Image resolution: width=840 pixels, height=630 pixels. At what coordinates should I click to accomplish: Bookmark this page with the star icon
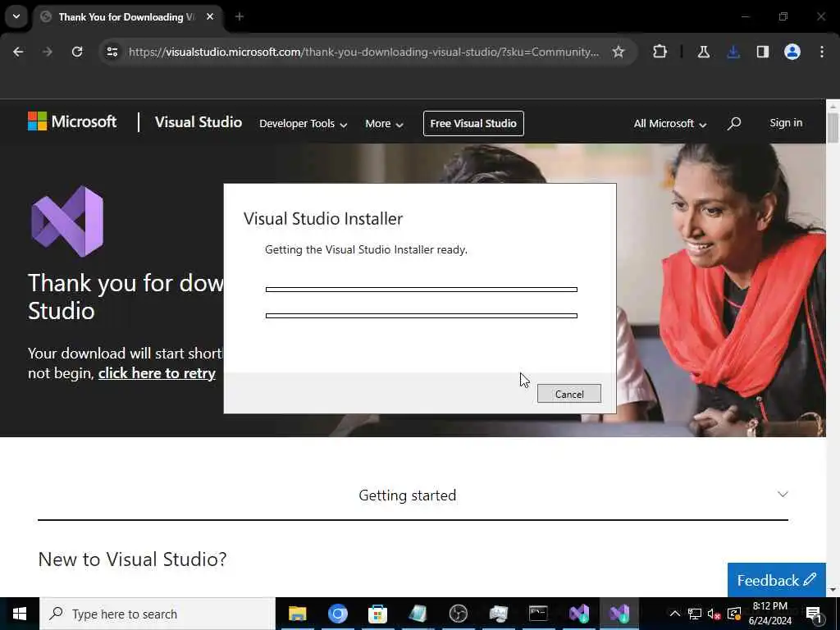(x=619, y=52)
